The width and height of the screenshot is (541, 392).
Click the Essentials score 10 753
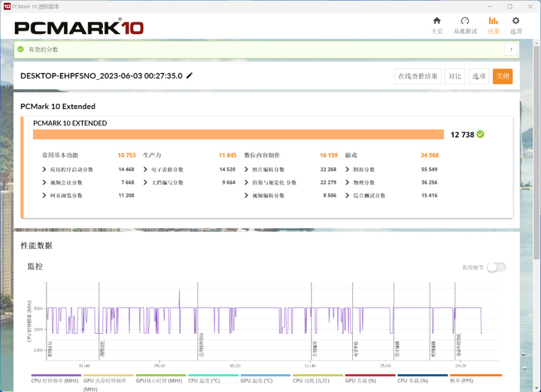[x=127, y=155]
